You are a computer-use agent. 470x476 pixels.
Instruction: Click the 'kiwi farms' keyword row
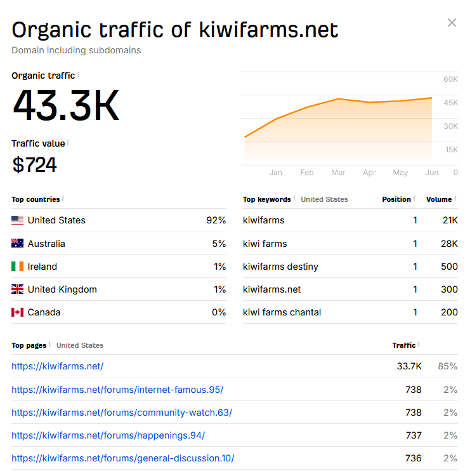point(350,244)
